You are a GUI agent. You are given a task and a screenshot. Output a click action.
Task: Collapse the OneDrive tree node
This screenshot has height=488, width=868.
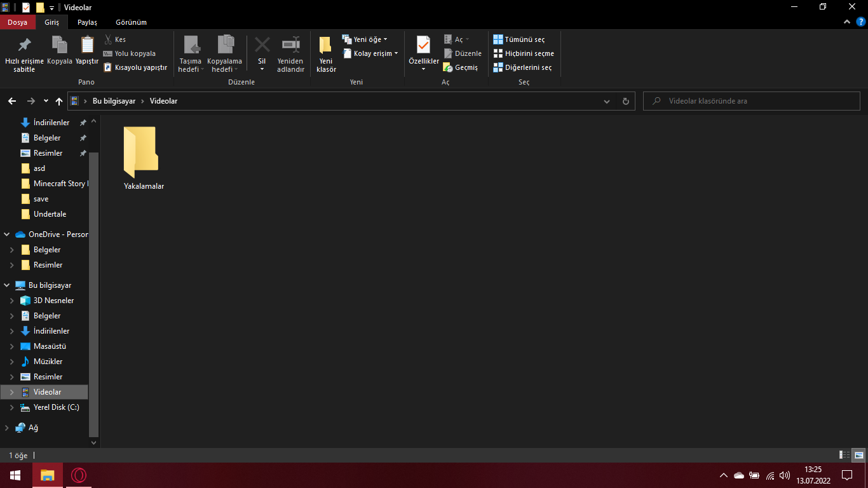click(6, 234)
